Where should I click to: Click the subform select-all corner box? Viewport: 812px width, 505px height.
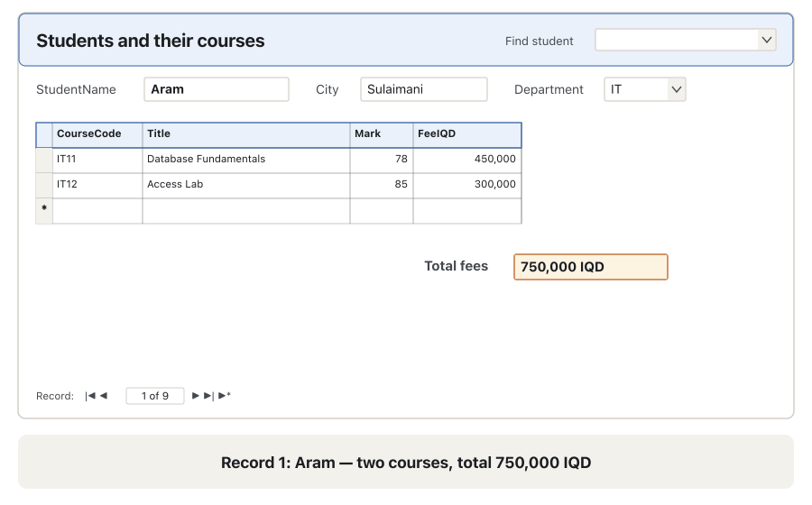point(44,134)
